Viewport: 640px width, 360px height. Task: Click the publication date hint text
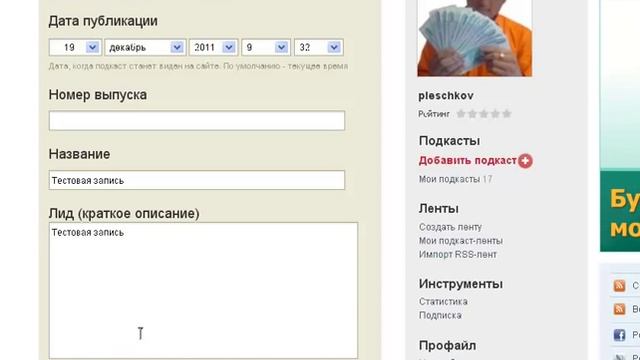coord(198,66)
